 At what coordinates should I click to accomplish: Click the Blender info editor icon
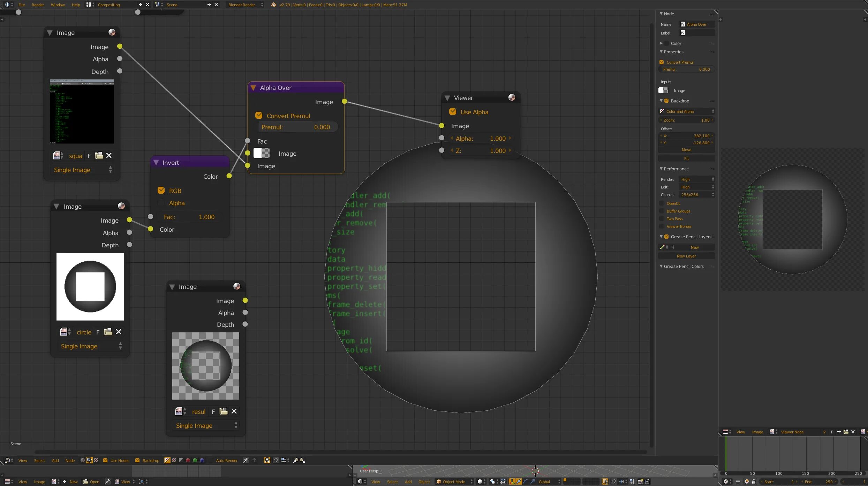[7, 5]
